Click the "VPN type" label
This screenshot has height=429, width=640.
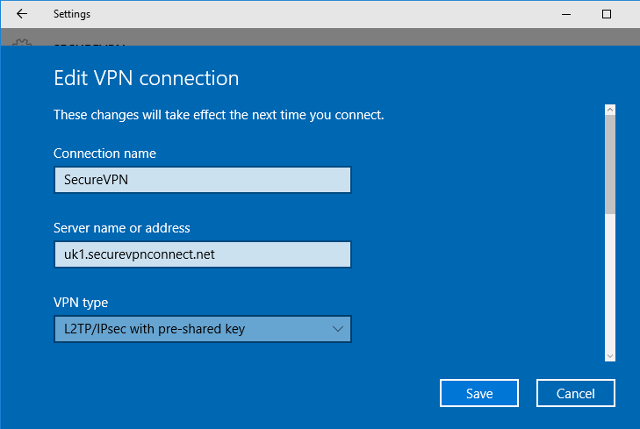[x=80, y=302]
